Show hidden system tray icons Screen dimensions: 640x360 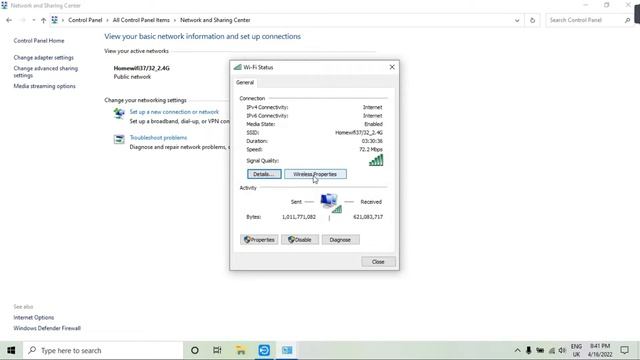coord(517,350)
